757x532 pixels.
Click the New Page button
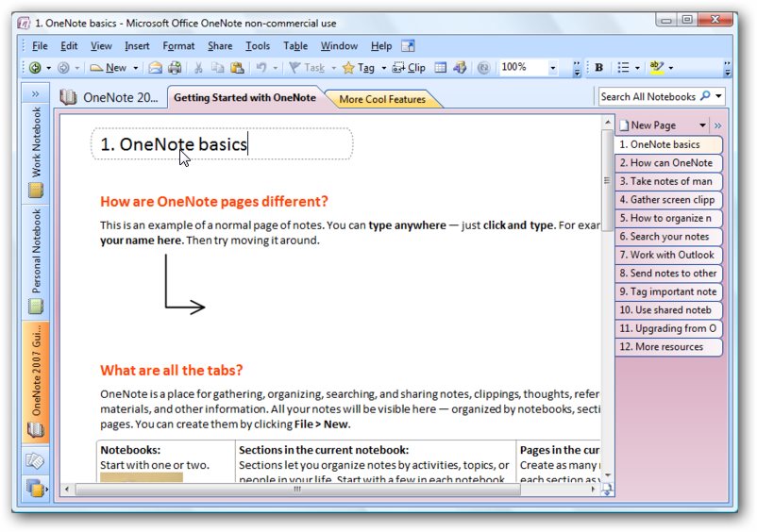click(x=648, y=125)
